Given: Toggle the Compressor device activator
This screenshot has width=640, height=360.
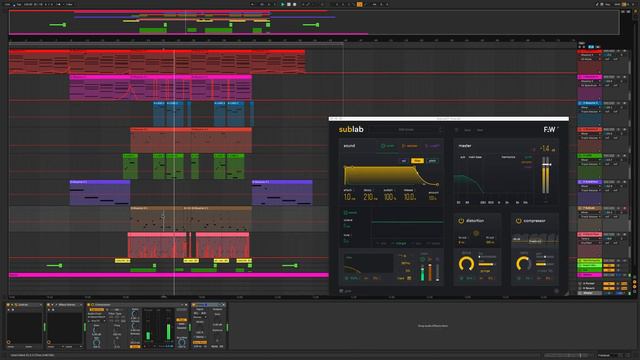Looking at the screenshot, I should 88,305.
